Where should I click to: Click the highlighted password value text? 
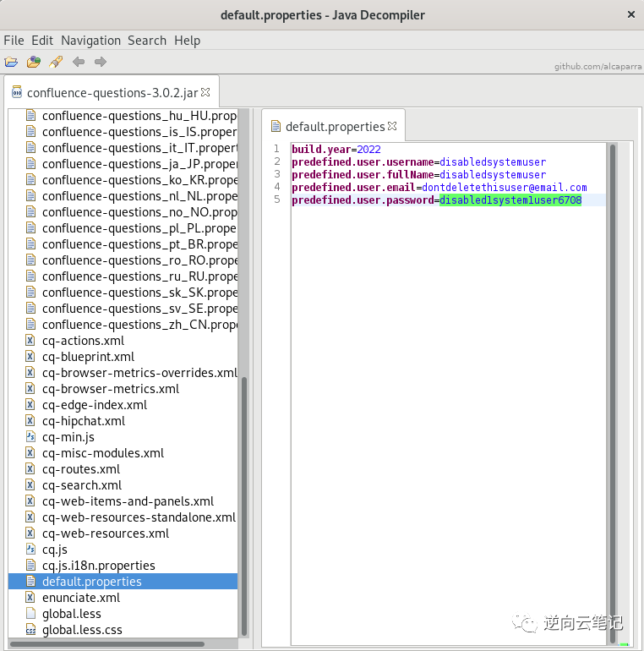pyautogui.click(x=510, y=200)
